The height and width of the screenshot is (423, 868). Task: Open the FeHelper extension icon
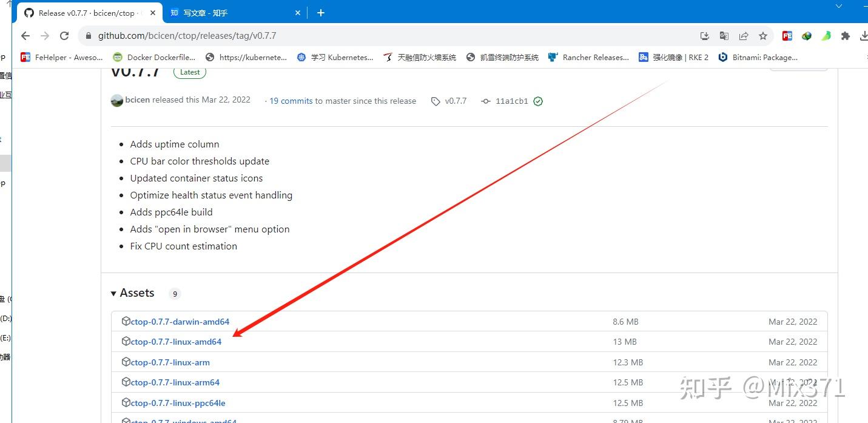(787, 36)
